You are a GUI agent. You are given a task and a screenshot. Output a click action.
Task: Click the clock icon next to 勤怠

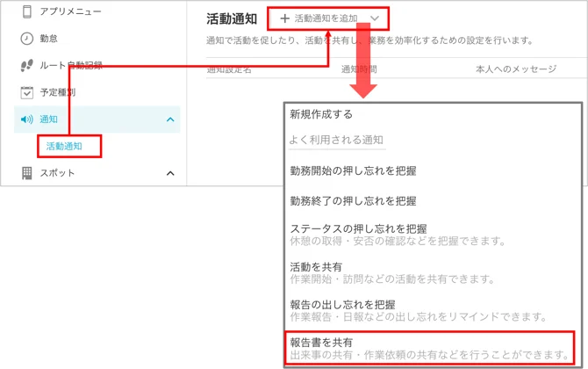[26, 39]
